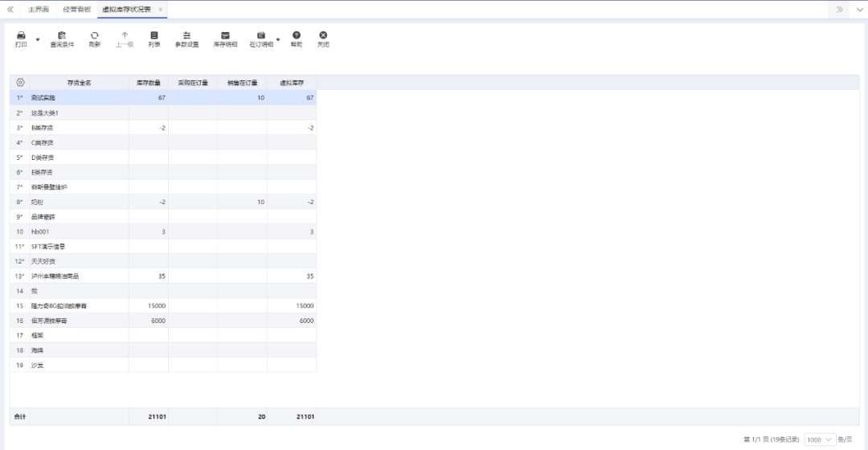Viewport: 868px width, 450px height.
Task: Close the 虚拟库存状况表 tab
Action: (x=161, y=10)
